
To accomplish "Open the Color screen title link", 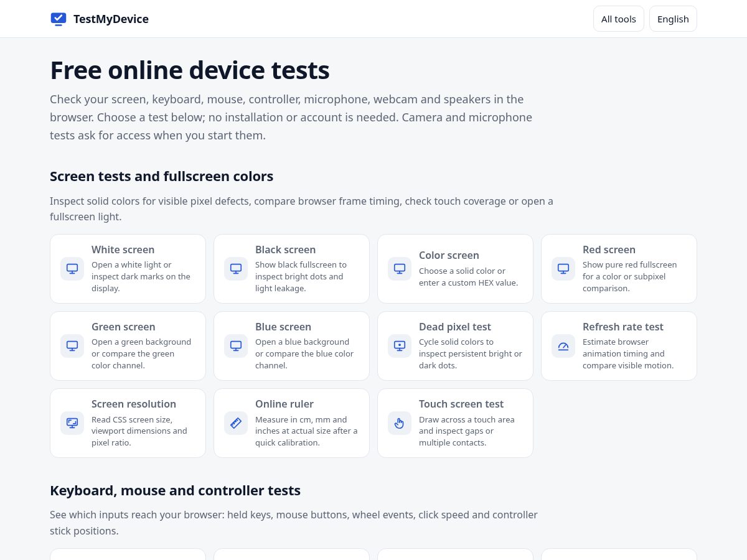I will [x=449, y=255].
